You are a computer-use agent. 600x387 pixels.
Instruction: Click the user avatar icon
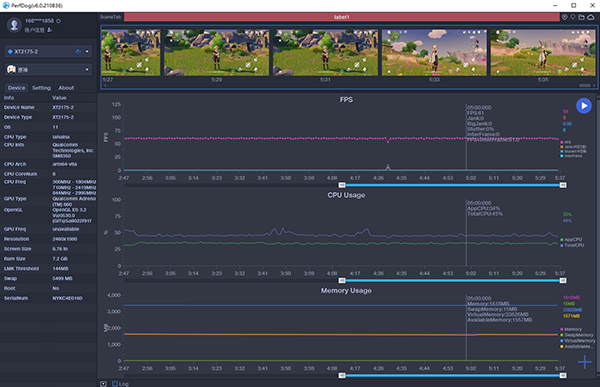coord(14,25)
